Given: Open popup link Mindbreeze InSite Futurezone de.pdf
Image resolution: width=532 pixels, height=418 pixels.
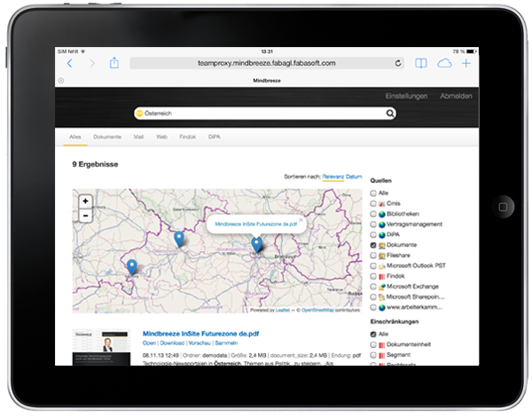Looking at the screenshot, I should (x=256, y=225).
